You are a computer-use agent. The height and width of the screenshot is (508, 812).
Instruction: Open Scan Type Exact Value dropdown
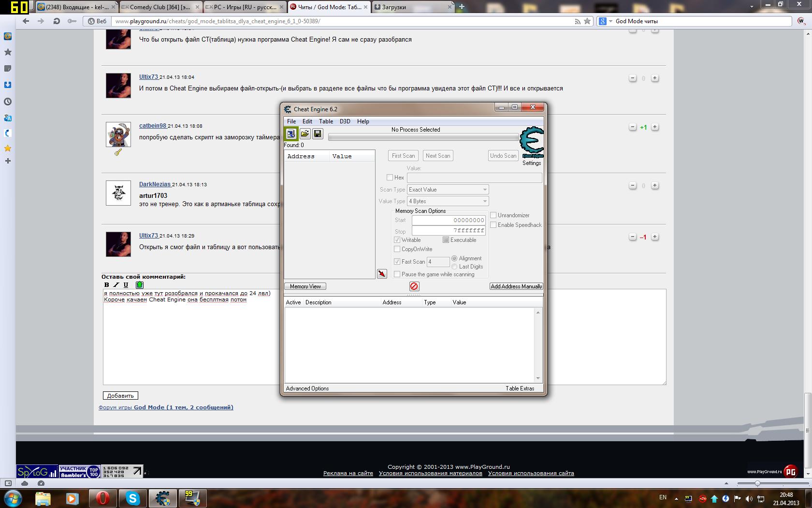(448, 190)
